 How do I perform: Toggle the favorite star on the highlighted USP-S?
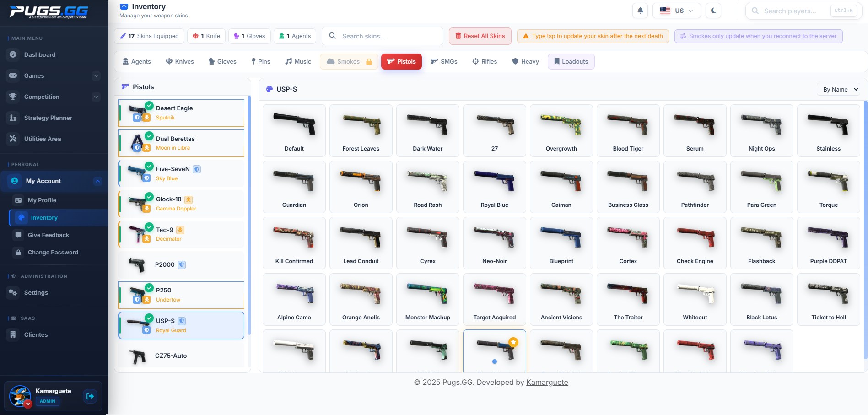[x=514, y=342]
